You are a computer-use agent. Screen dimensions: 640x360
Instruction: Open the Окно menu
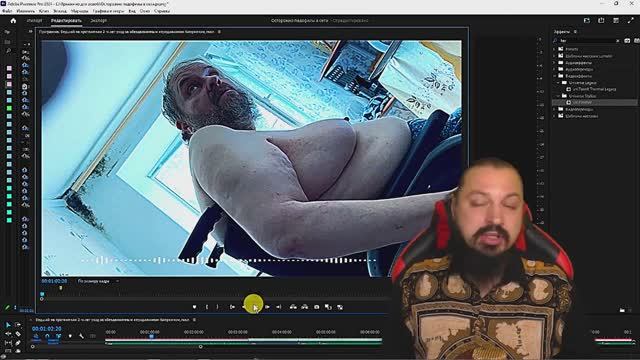(144, 11)
